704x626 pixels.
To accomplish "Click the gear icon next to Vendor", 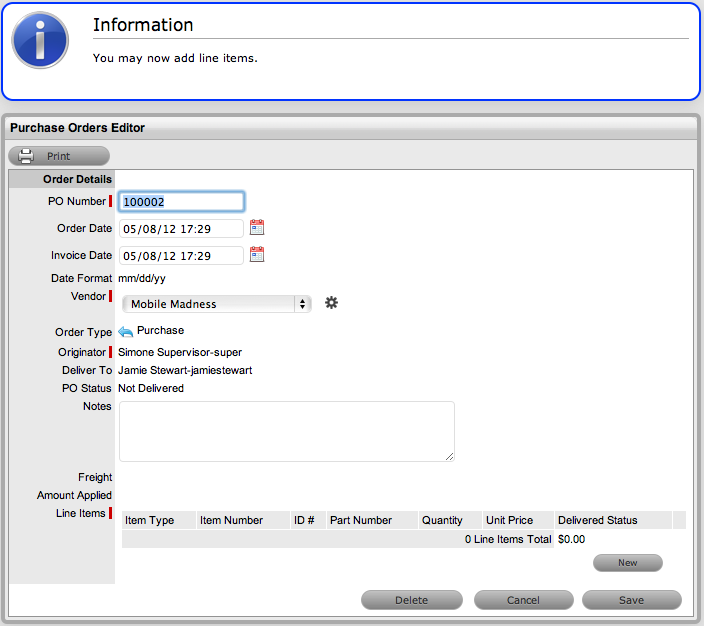I will [x=331, y=303].
